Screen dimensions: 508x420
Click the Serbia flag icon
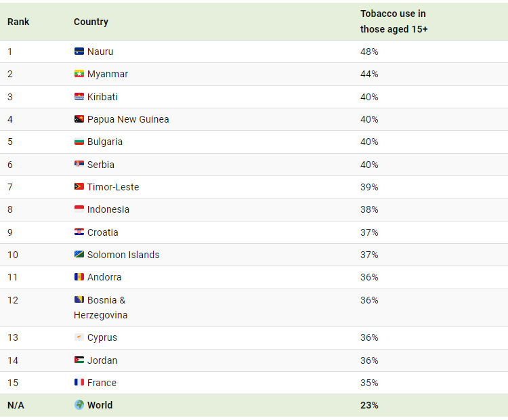(79, 165)
